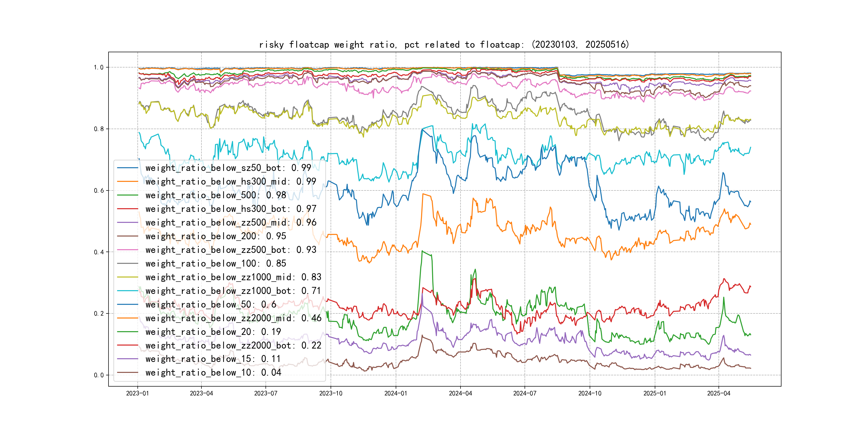This screenshot has height=434, width=868.
Task: Select the weight_ratio_below_500 legend text
Action: click(216, 195)
